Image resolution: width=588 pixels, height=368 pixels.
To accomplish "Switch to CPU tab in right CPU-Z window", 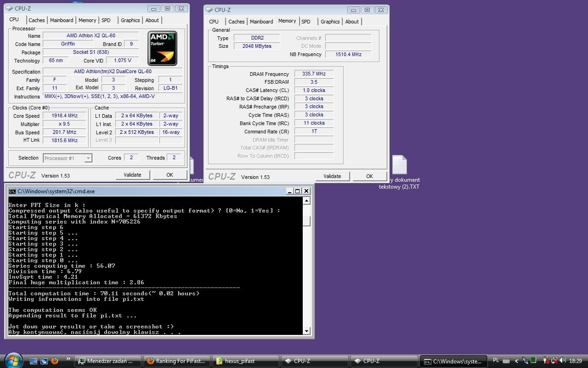I will click(214, 22).
